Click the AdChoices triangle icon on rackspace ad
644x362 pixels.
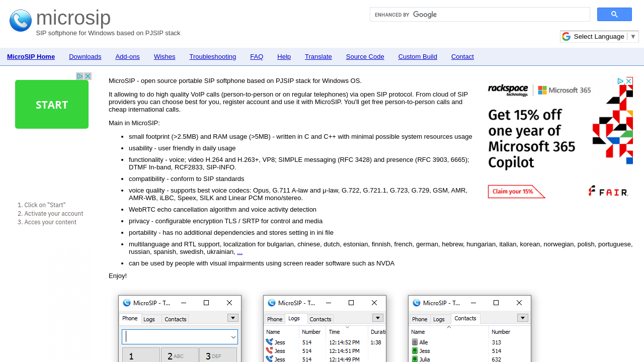coord(621,81)
